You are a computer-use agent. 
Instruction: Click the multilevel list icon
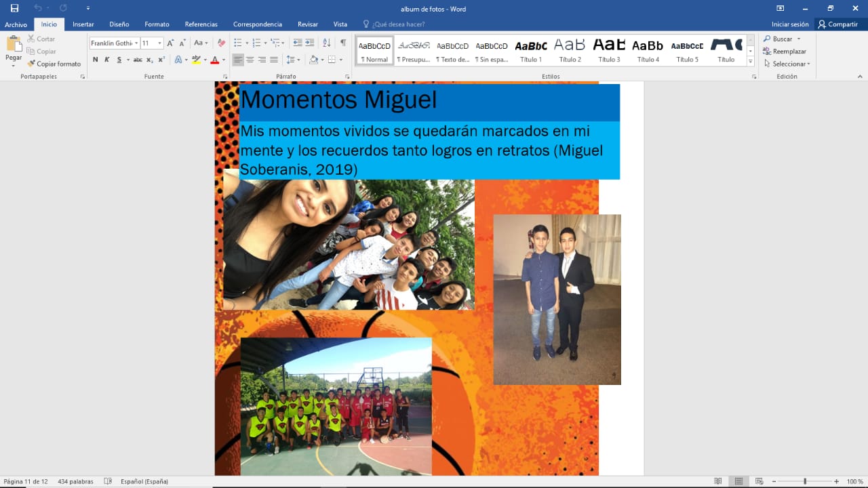point(275,43)
